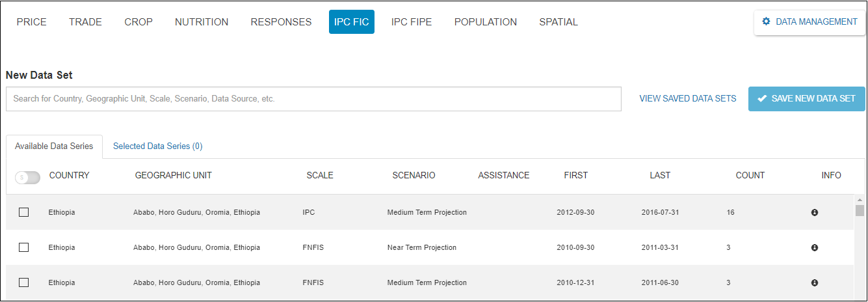The width and height of the screenshot is (868, 302).
Task: Tick the FNFIS Medium Term Projection checkbox
Action: click(24, 282)
